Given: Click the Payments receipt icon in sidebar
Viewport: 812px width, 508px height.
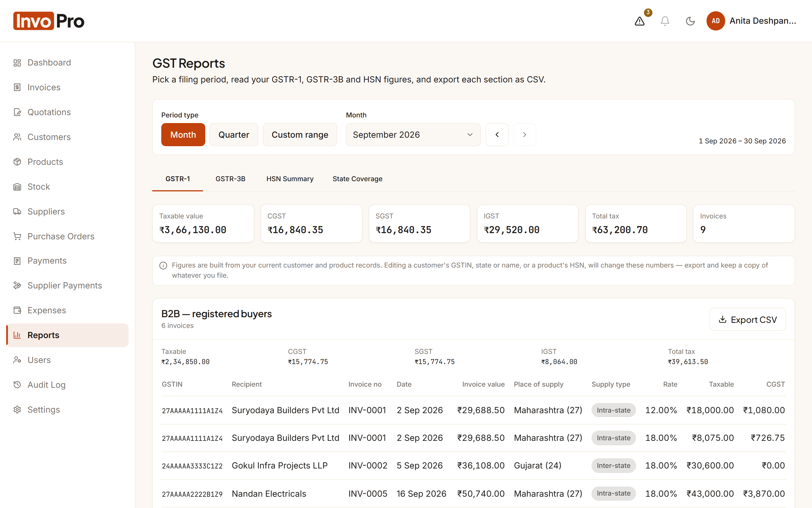Looking at the screenshot, I should tap(17, 261).
